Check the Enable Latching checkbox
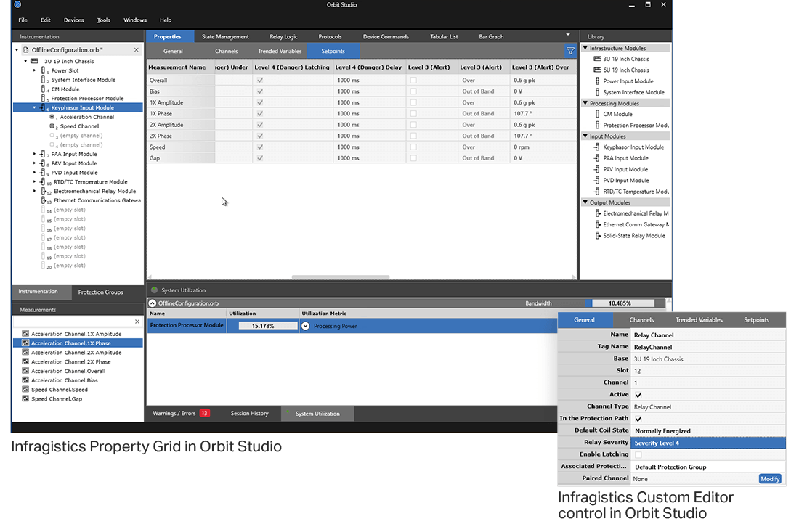Image resolution: width=799 pixels, height=532 pixels. 638,454
